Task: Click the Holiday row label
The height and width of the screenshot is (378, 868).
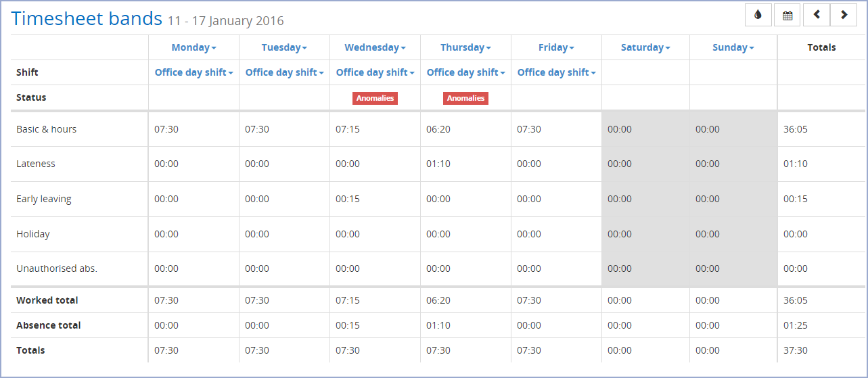Action: (33, 234)
